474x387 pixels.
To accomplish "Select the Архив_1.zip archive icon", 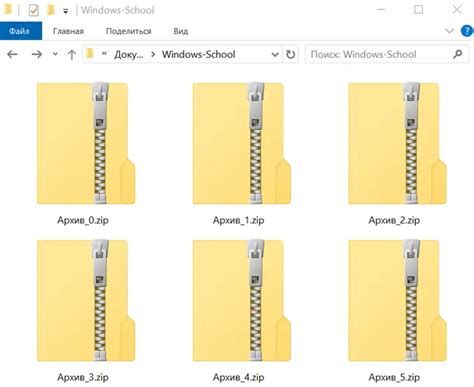I will point(242,143).
